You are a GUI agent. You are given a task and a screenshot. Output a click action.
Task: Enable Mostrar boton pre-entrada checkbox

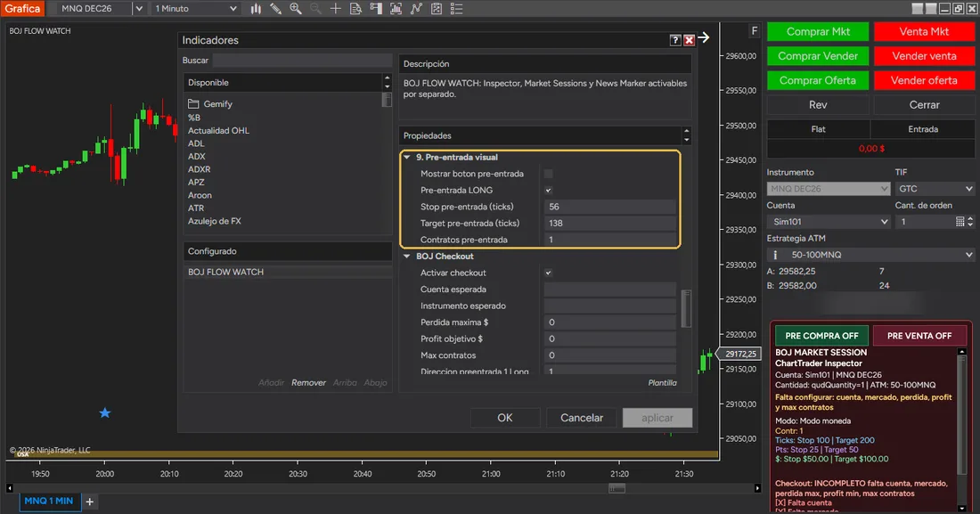pyautogui.click(x=548, y=174)
